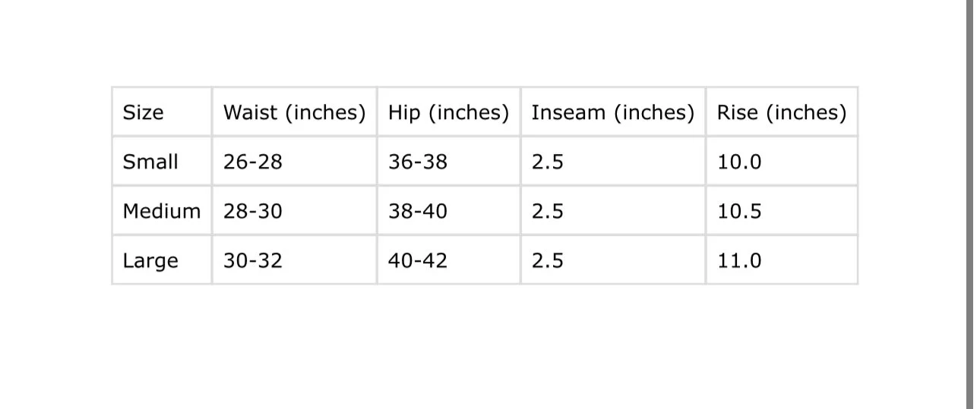Click the Rise (inches) header cell

click(x=781, y=112)
